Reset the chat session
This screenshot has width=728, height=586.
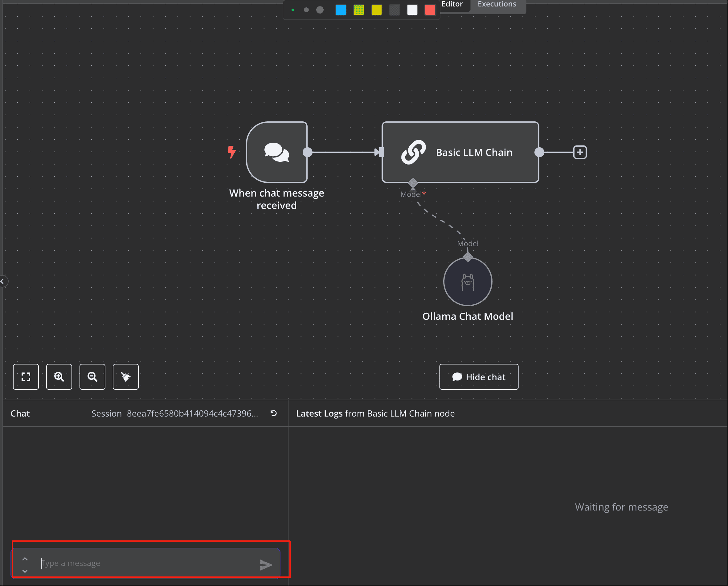coord(273,413)
